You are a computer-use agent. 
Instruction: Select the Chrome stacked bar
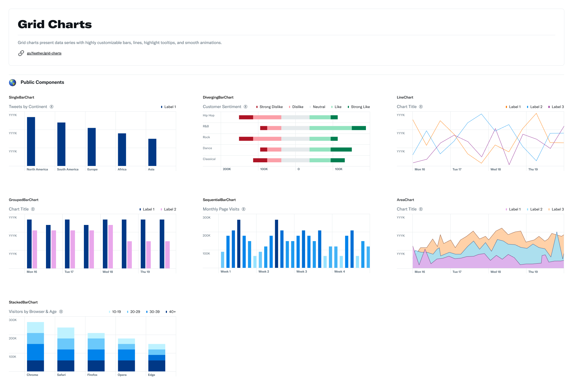pyautogui.click(x=35, y=347)
